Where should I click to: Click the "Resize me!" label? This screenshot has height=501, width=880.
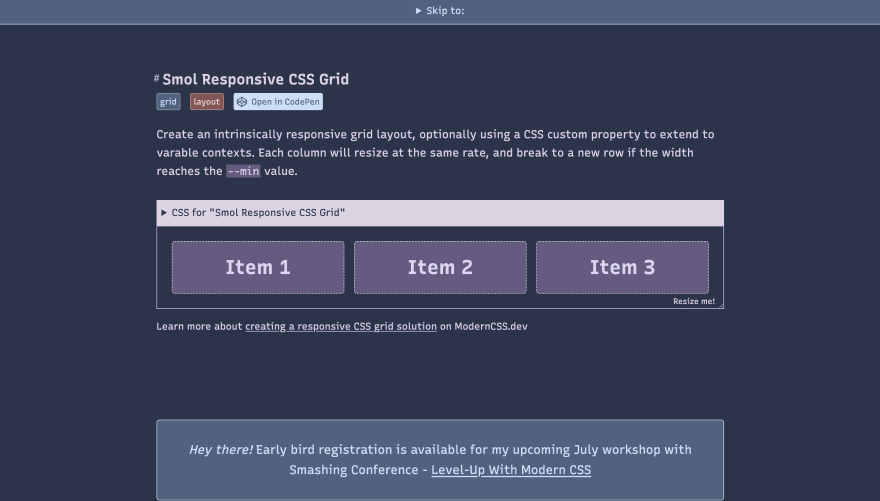point(694,301)
